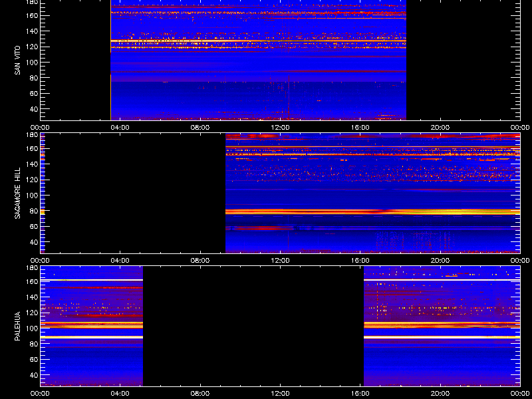Pick the 180 tick on Sagamore Hill axis

point(32,135)
